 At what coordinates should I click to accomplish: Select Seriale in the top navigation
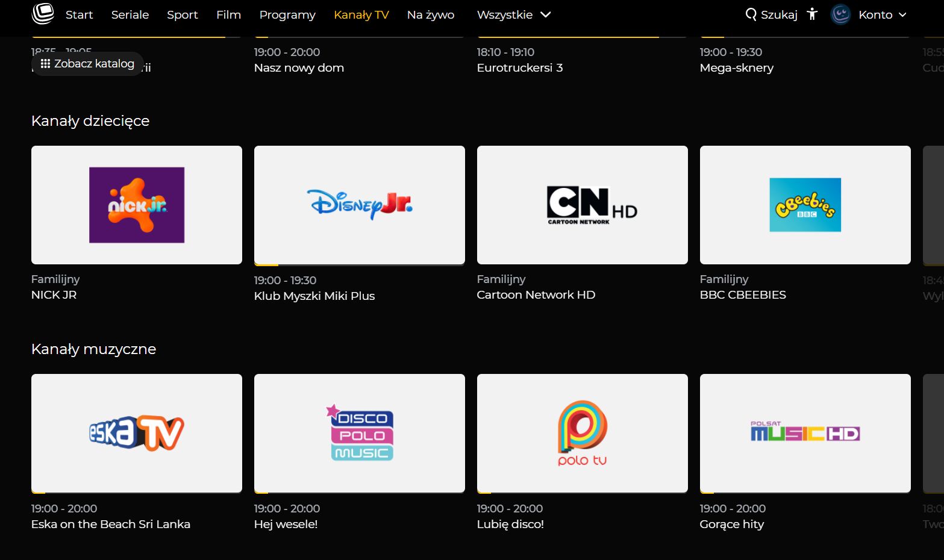(130, 14)
